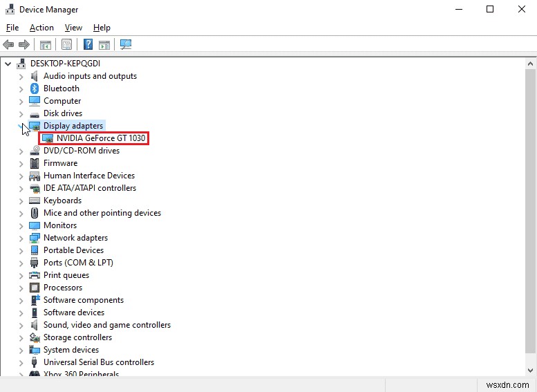Select the Monitors row label
This screenshot has height=392, width=537.
(60, 225)
